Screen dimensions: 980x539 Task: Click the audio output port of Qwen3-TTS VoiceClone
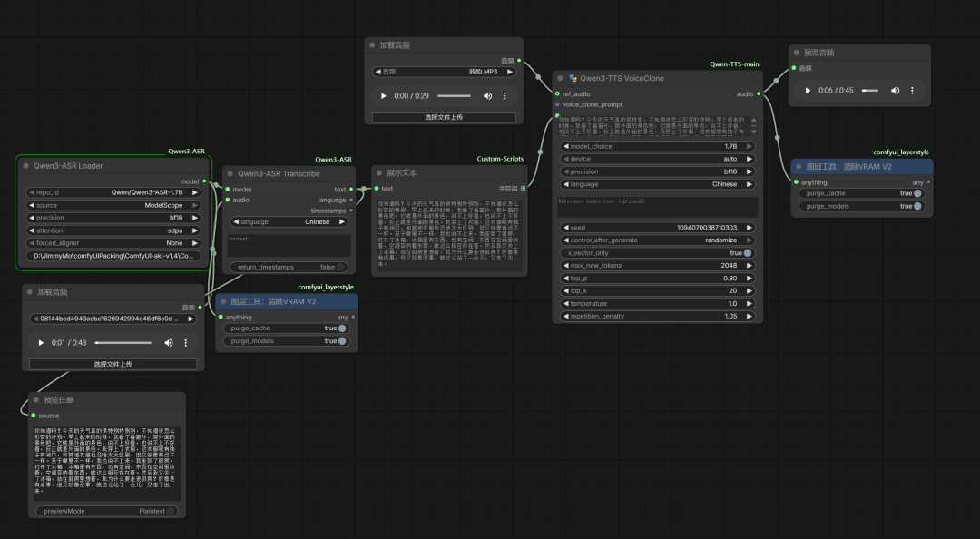(759, 93)
